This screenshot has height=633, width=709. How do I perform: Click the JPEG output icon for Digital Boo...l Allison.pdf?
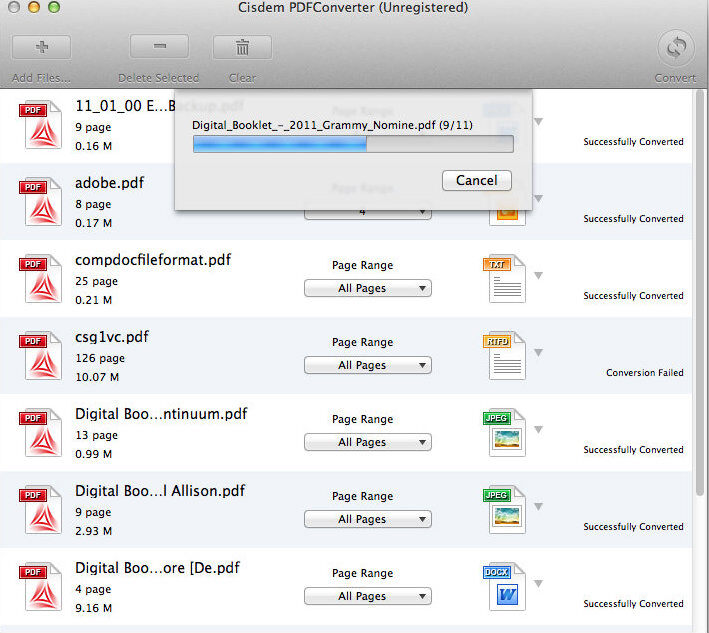[x=505, y=510]
